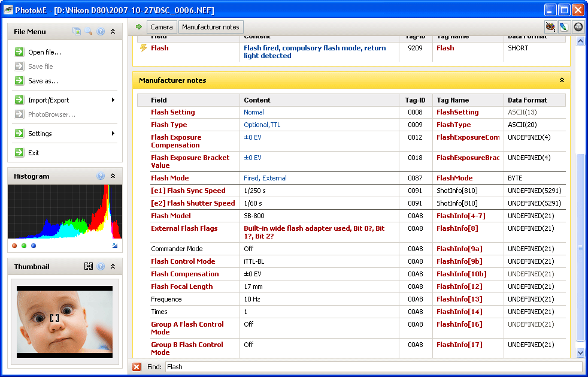Image resolution: width=588 pixels, height=377 pixels.
Task: Click the vertical scrollbar down arrow
Action: pos(580,352)
